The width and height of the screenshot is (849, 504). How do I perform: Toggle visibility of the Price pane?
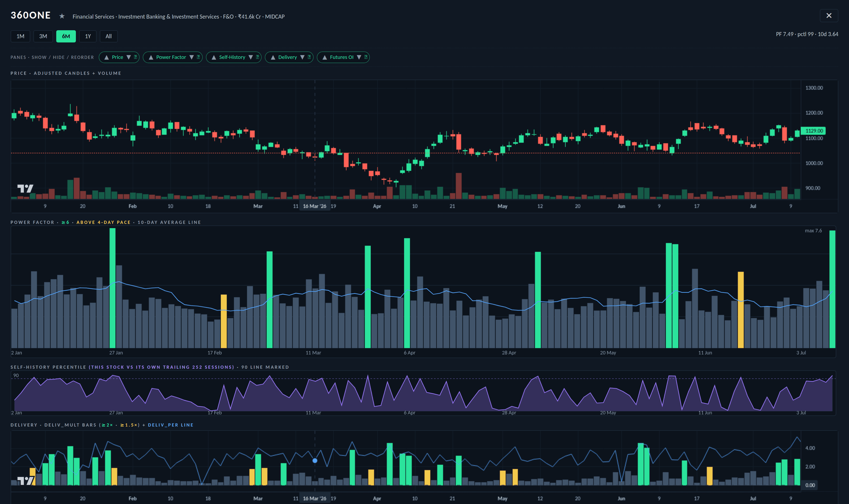118,57
